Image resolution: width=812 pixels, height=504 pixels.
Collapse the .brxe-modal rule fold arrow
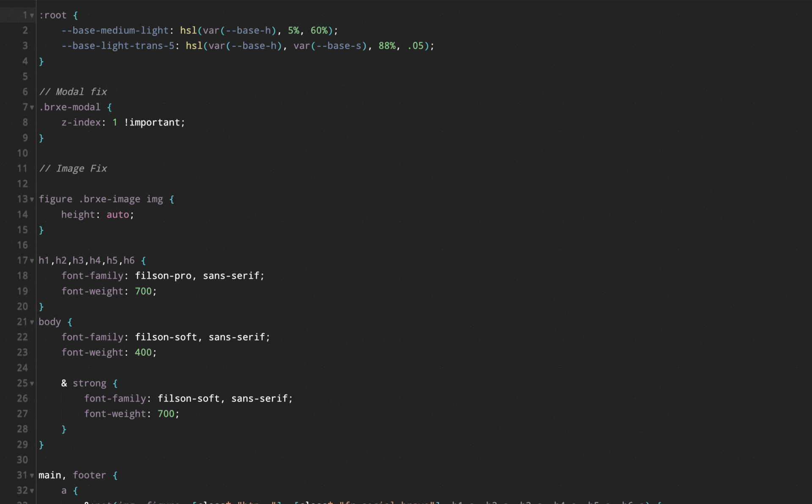point(32,108)
